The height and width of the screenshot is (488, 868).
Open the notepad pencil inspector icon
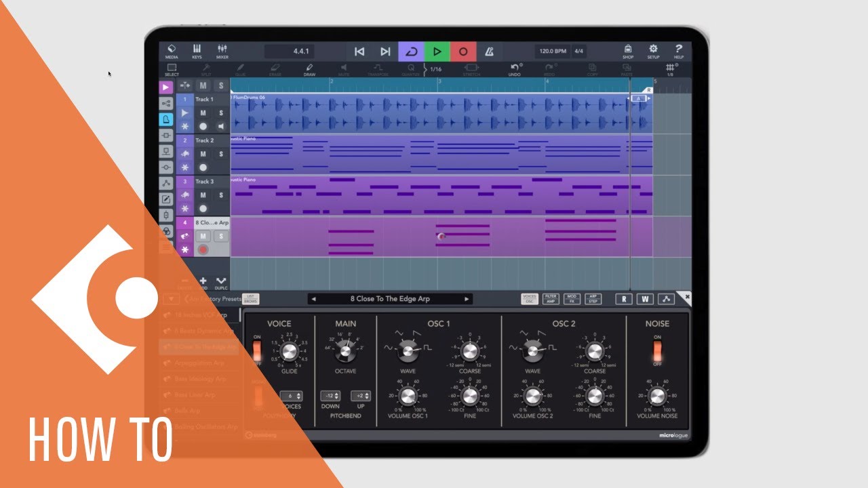click(x=166, y=199)
